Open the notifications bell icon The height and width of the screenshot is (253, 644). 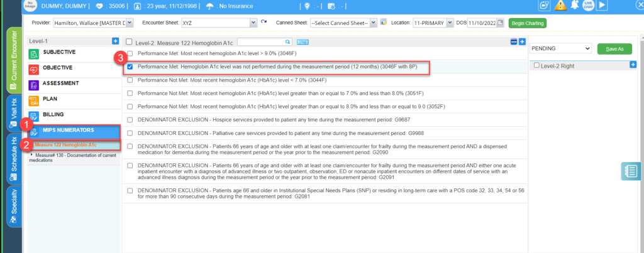pos(575,5)
